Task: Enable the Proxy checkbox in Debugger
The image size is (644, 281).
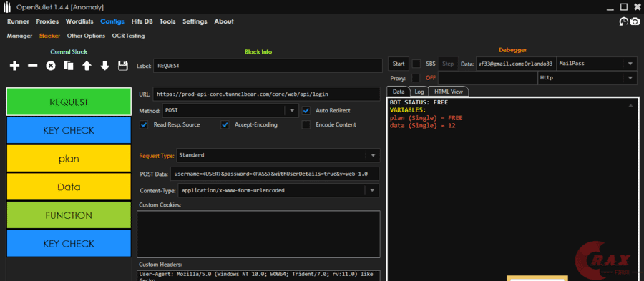Action: coord(416,77)
